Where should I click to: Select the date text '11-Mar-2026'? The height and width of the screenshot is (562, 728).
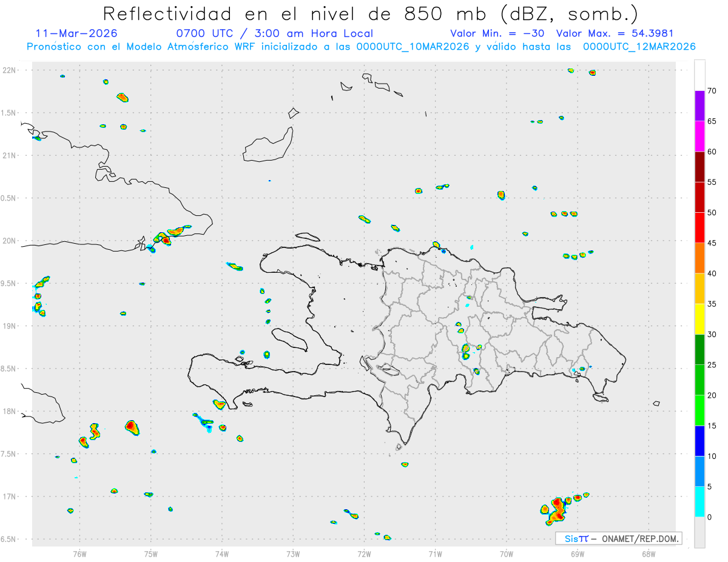pyautogui.click(x=77, y=33)
